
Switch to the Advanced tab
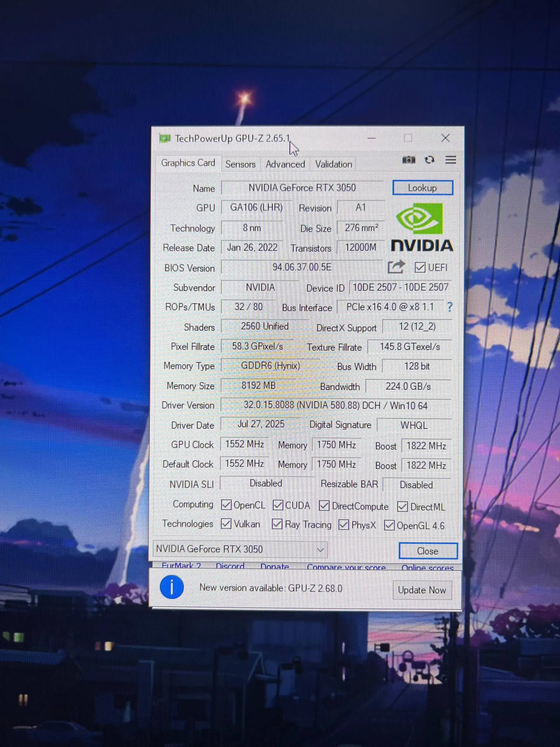tap(285, 165)
